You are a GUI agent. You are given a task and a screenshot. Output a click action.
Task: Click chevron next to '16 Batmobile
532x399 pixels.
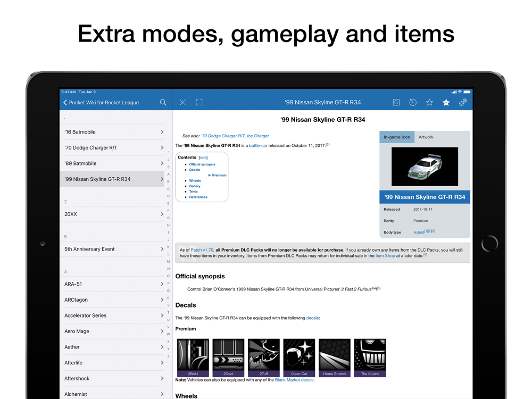click(162, 132)
